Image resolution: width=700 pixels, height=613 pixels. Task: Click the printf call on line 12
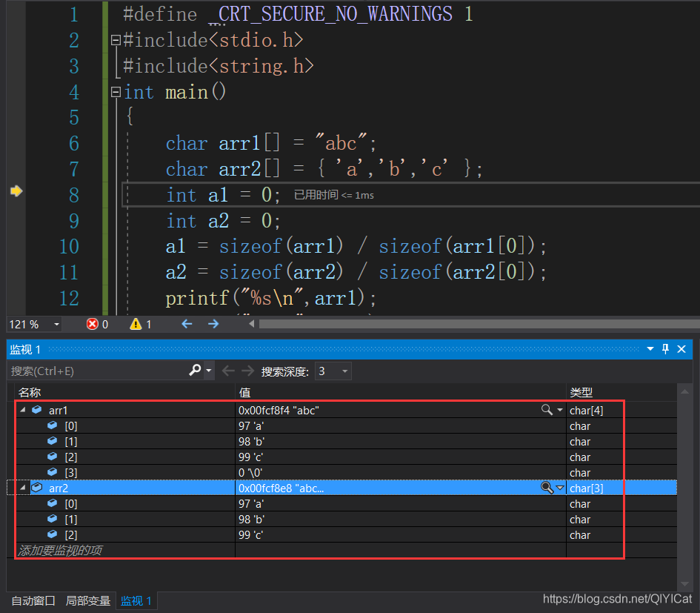197,298
